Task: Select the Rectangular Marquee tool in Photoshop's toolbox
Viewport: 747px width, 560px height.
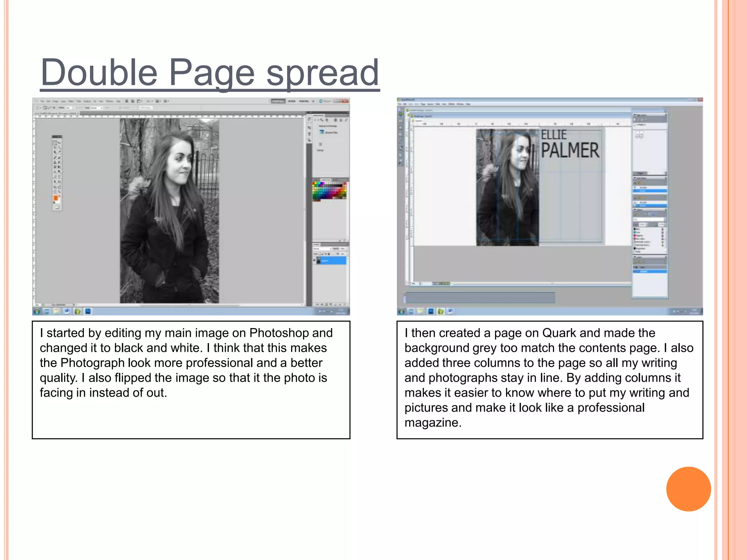Action: (x=55, y=143)
